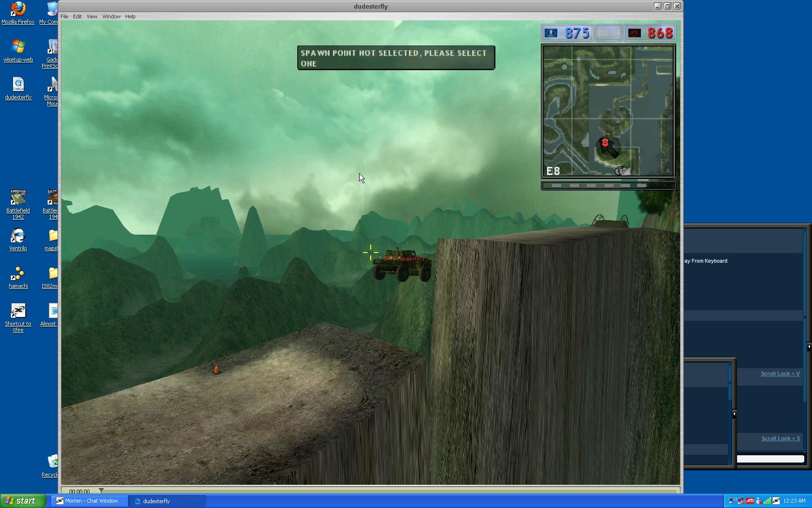Click the blue team score 875
Image resolution: width=812 pixels, height=508 pixels.
pos(577,33)
